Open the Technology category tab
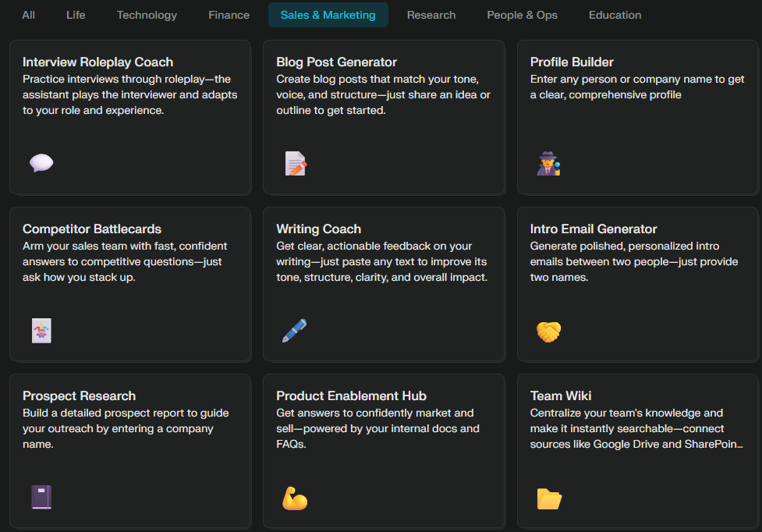The image size is (762, 532). (147, 15)
